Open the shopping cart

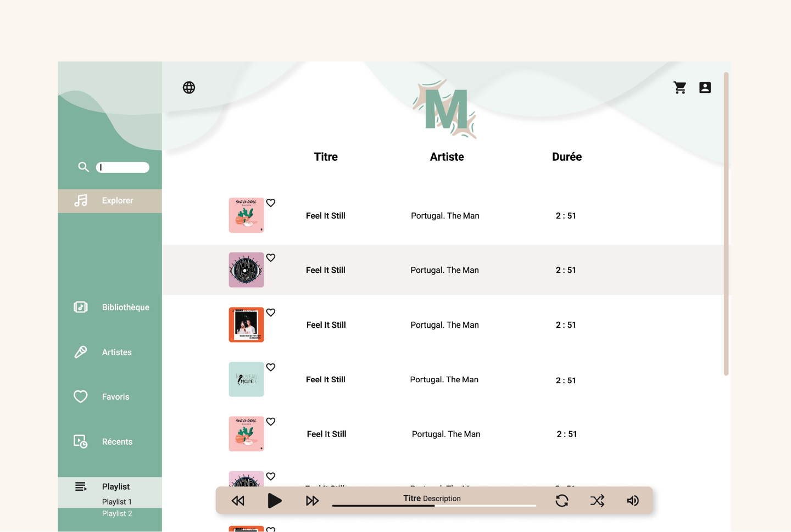pos(679,87)
